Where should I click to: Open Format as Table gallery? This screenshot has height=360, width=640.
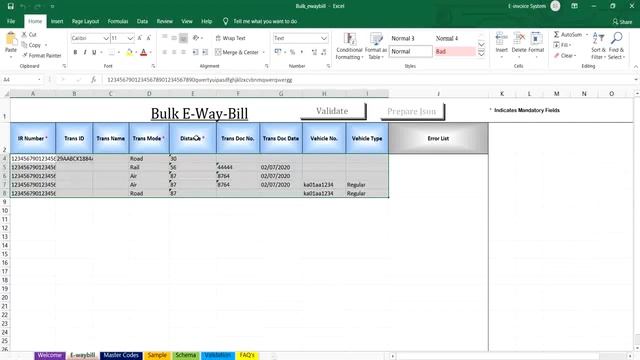coord(376,46)
